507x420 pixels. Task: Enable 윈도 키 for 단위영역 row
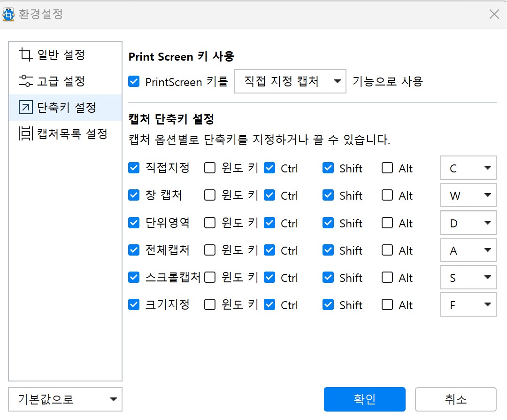click(x=210, y=223)
